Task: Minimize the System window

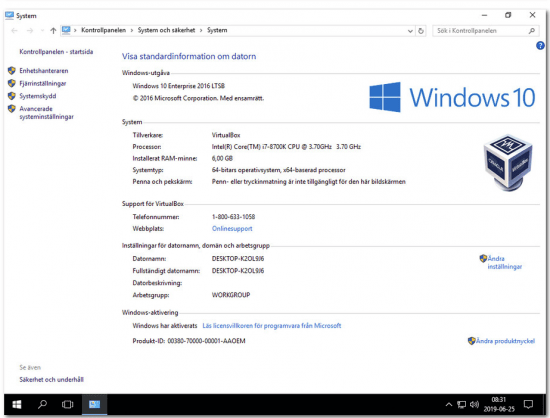Action: (x=484, y=15)
